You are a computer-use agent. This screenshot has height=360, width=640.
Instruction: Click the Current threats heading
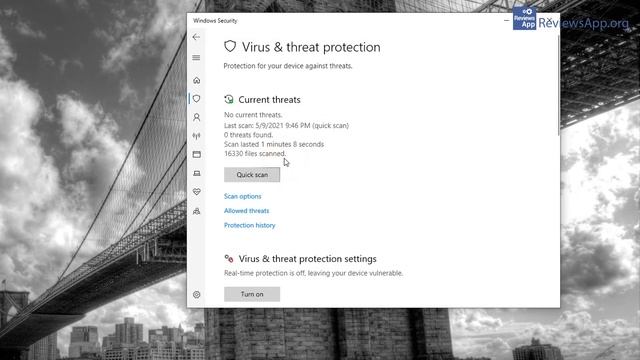tap(269, 100)
